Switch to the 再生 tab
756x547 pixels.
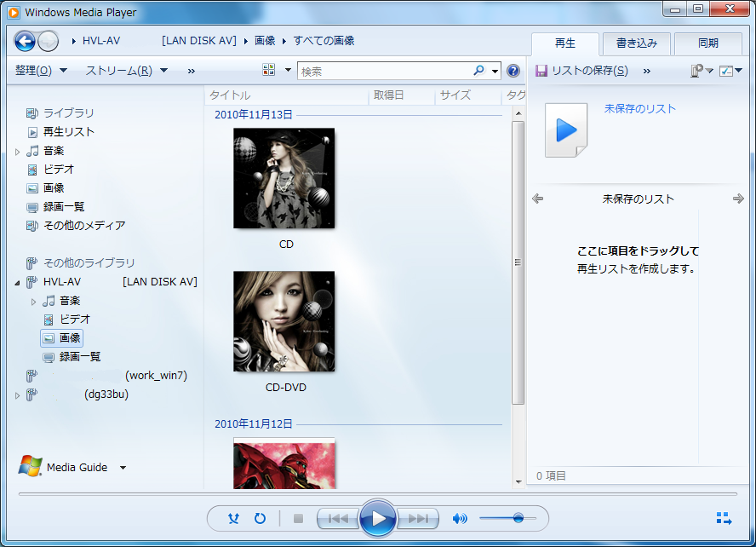tap(565, 43)
